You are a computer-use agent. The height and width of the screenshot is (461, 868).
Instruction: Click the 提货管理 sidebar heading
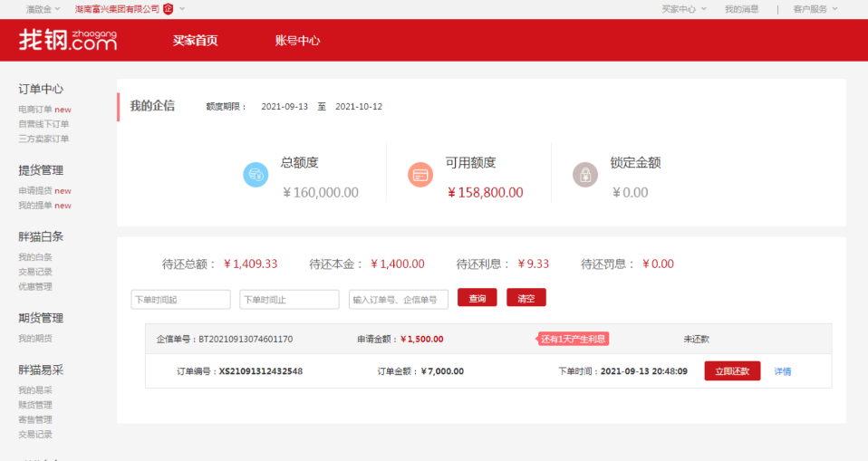coord(41,170)
